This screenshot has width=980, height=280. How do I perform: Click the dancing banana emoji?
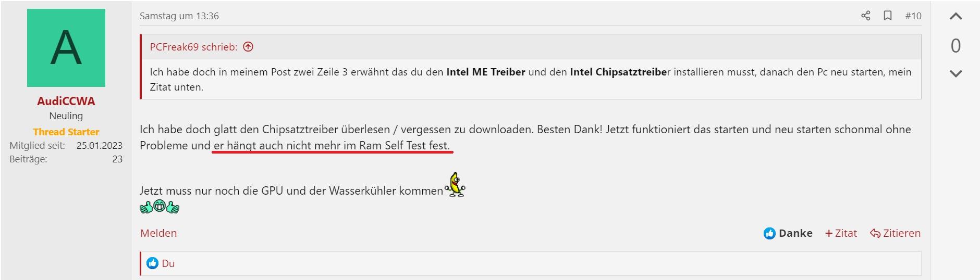tap(455, 185)
